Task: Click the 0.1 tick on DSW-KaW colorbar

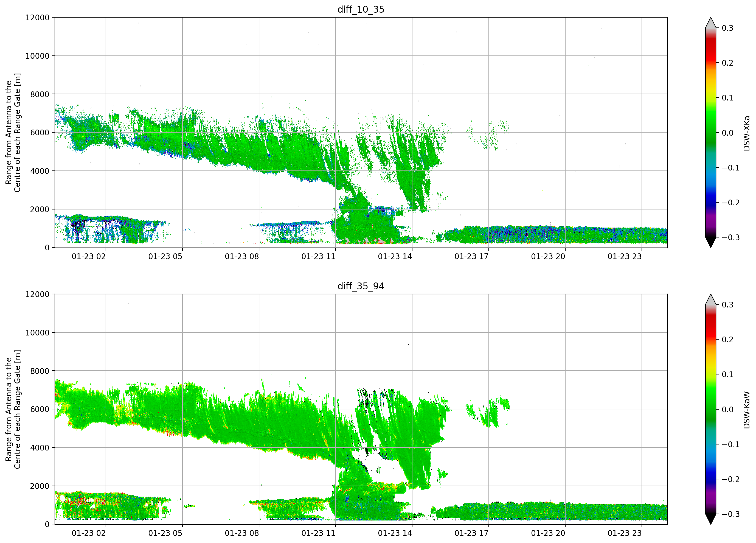Action: pyautogui.click(x=727, y=374)
